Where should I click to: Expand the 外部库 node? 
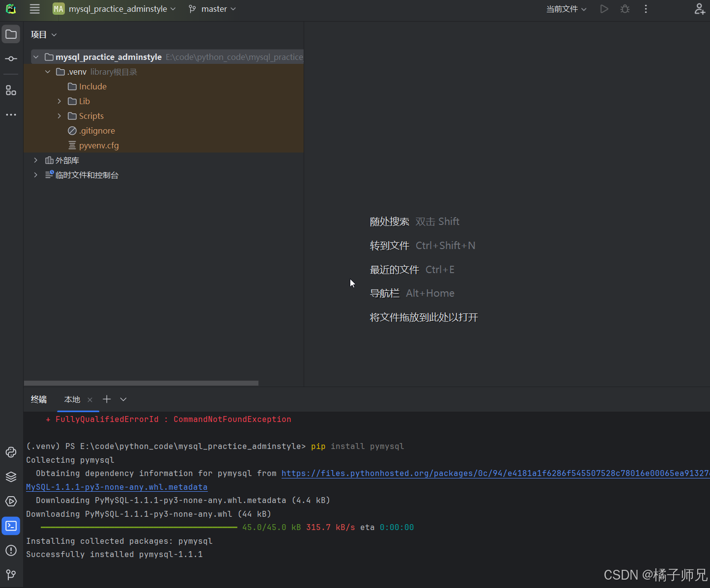coord(36,160)
